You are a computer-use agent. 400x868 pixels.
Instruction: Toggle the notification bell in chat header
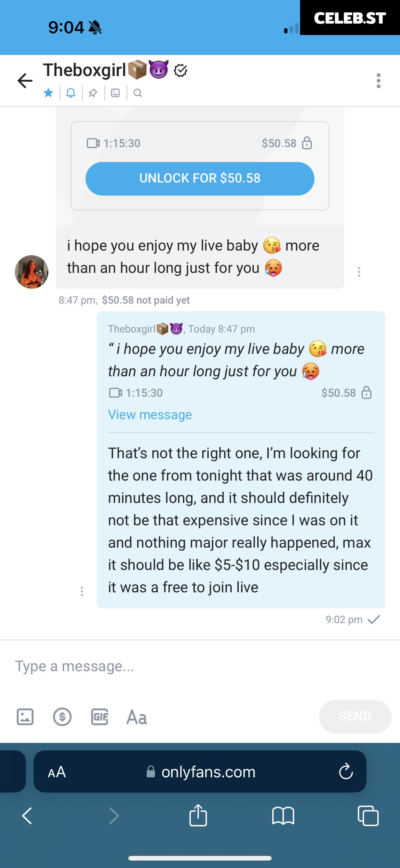point(71,93)
